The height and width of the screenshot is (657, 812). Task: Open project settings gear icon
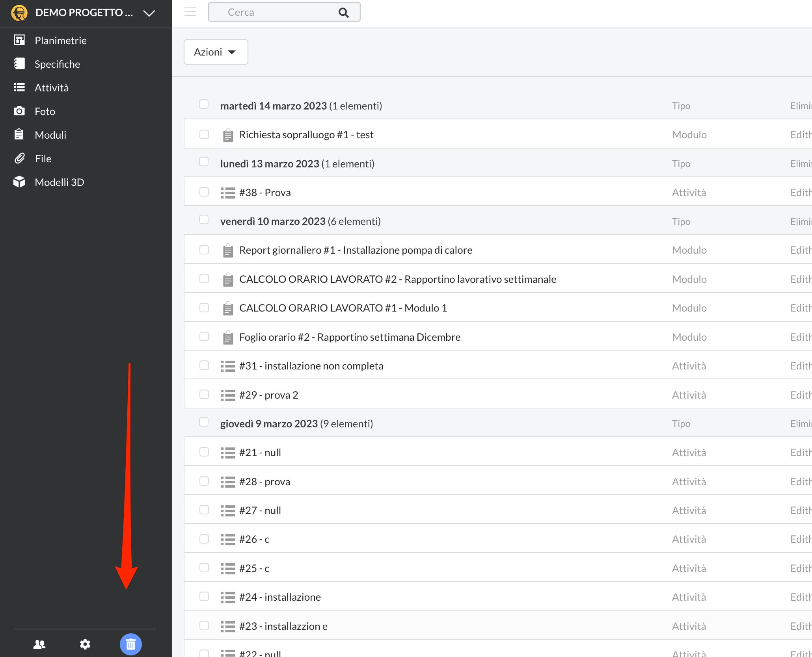click(x=85, y=644)
